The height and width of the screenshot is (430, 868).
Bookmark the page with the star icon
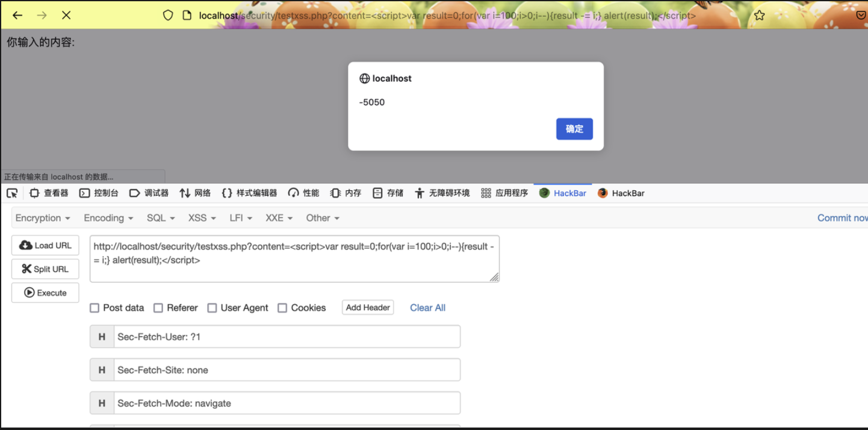pos(760,15)
